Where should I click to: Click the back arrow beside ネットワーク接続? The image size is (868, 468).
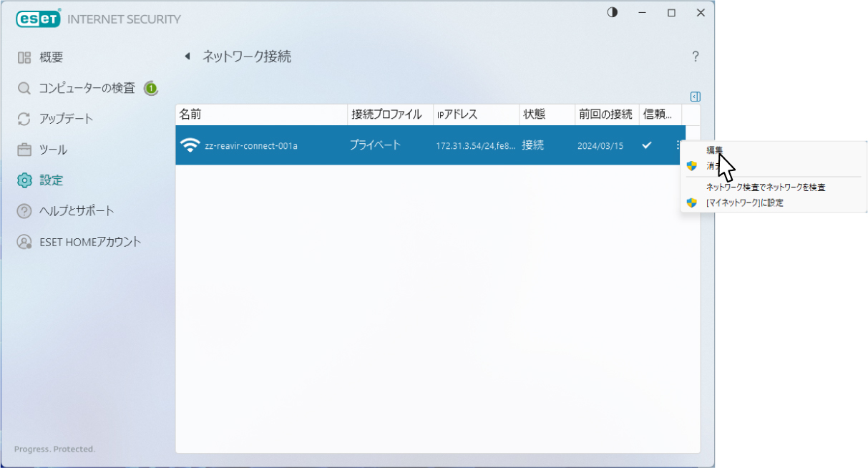point(187,57)
